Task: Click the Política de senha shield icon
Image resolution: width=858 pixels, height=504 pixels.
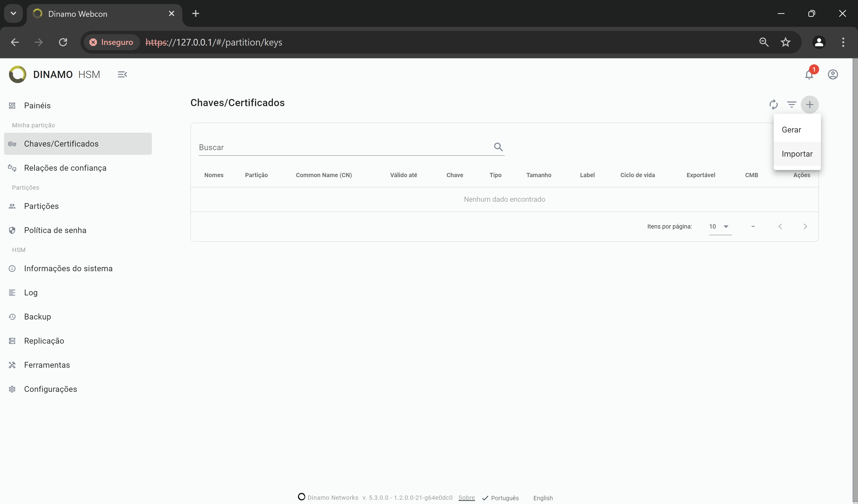Action: [x=12, y=230]
